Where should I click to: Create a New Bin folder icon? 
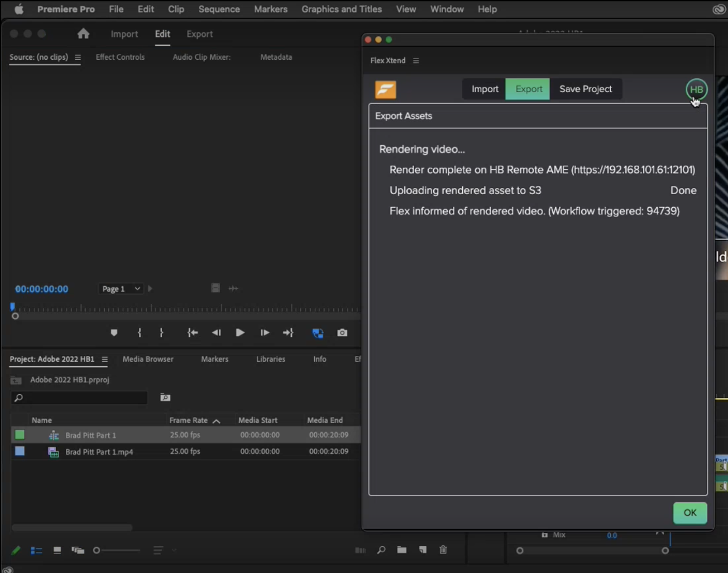click(x=402, y=550)
